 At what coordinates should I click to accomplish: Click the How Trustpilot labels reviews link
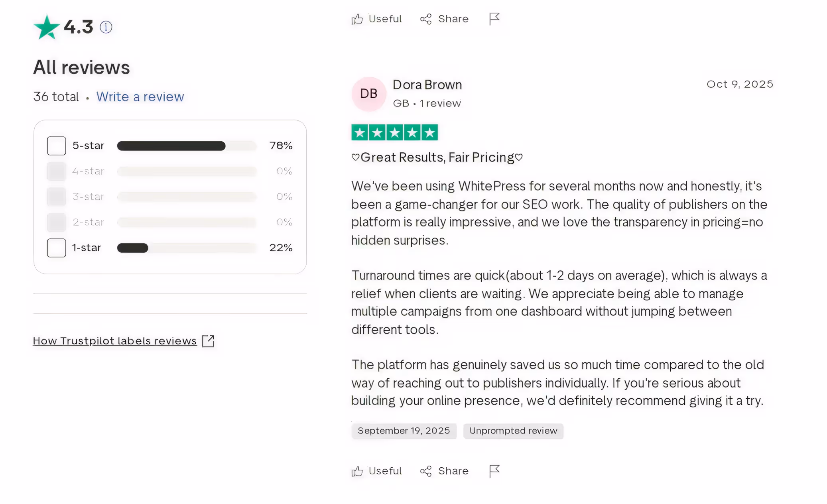114,341
